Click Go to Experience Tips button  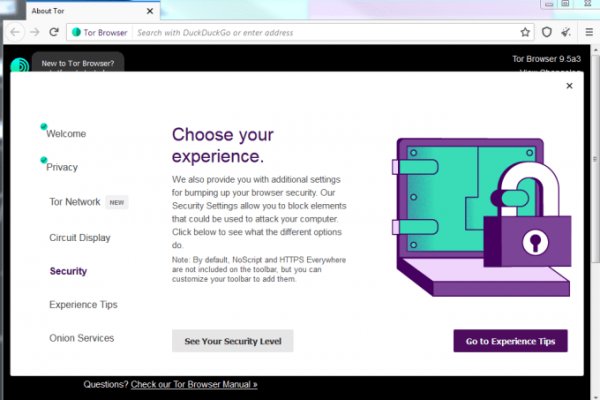click(x=510, y=341)
